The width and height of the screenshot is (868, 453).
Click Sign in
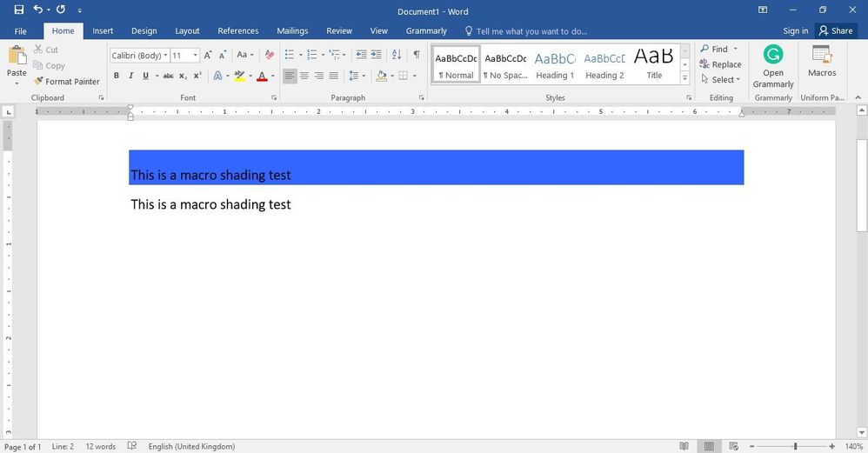tap(796, 31)
